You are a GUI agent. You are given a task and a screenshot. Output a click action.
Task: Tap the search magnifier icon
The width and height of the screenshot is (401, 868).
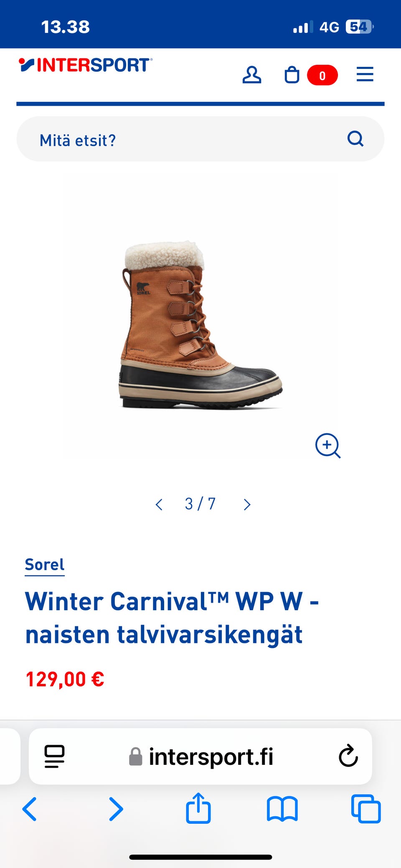pos(355,139)
